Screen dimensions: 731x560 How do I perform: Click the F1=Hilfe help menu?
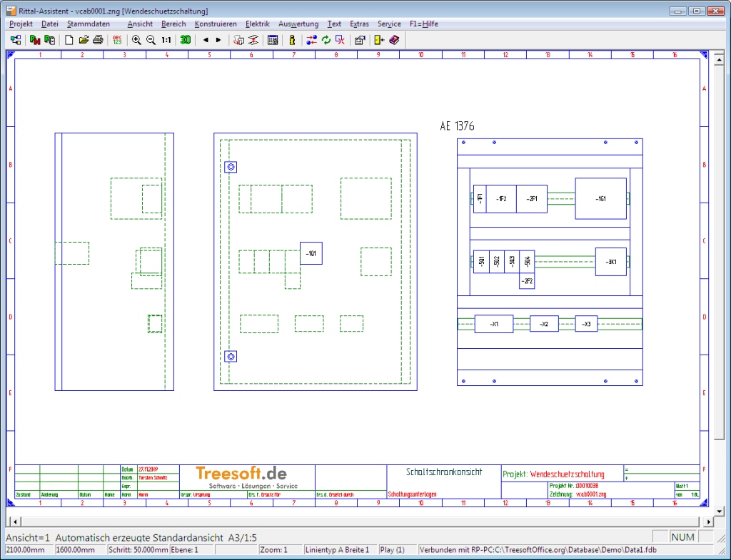click(424, 24)
